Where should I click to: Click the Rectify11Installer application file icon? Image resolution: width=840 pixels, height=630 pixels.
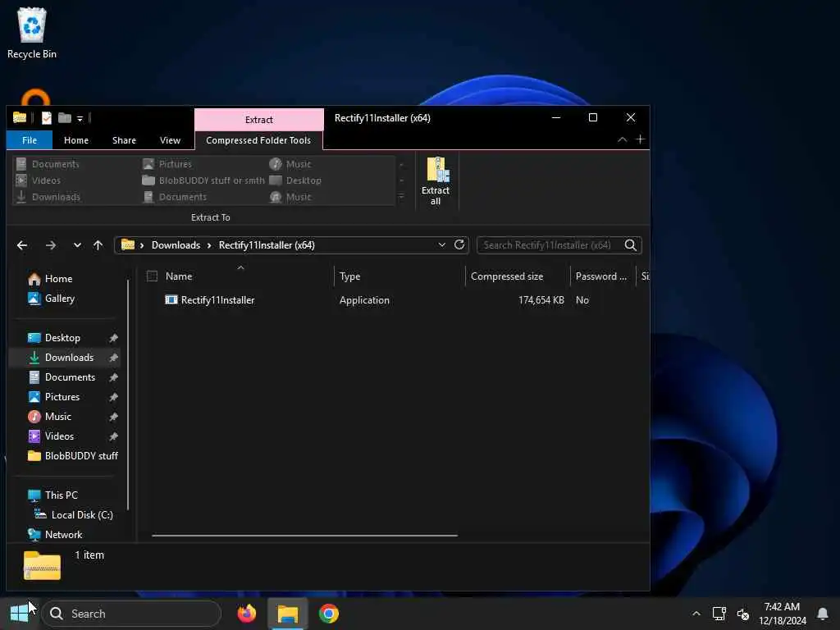(171, 300)
